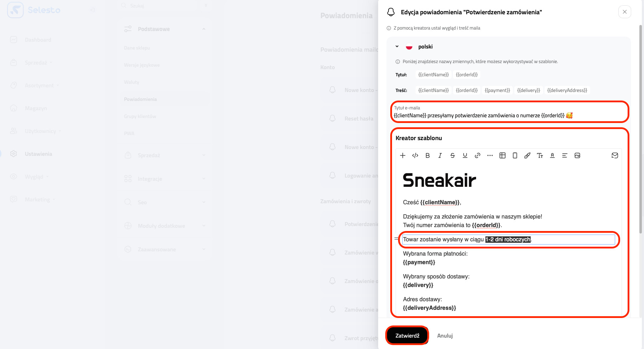The image size is (644, 349).
Task: Show more formatting options (three dots)
Action: pyautogui.click(x=490, y=155)
